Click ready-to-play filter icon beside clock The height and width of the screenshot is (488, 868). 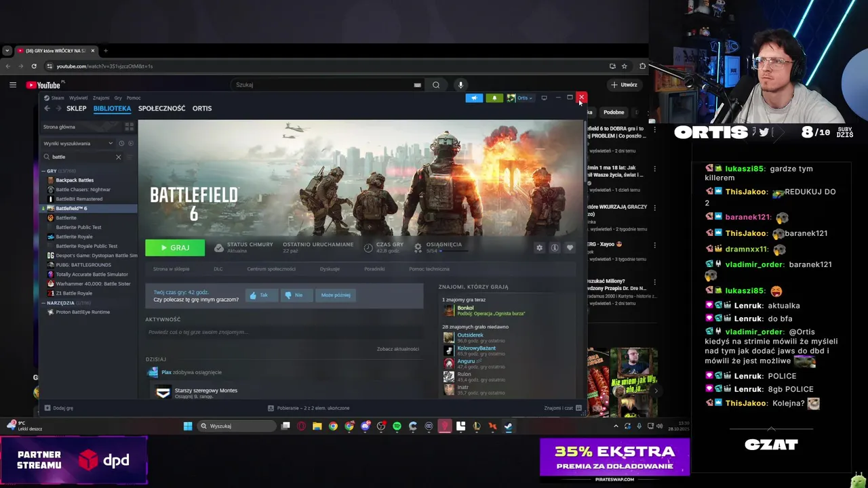pos(131,144)
